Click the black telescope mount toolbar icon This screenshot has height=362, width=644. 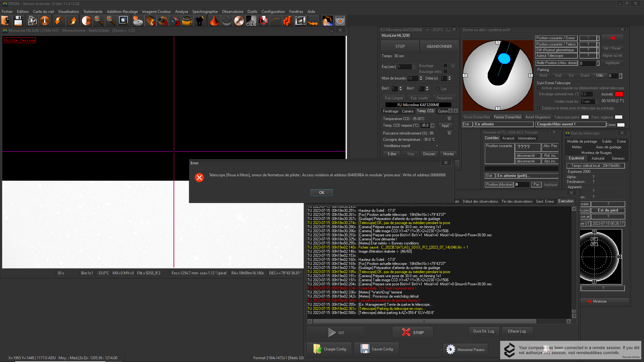point(200,21)
